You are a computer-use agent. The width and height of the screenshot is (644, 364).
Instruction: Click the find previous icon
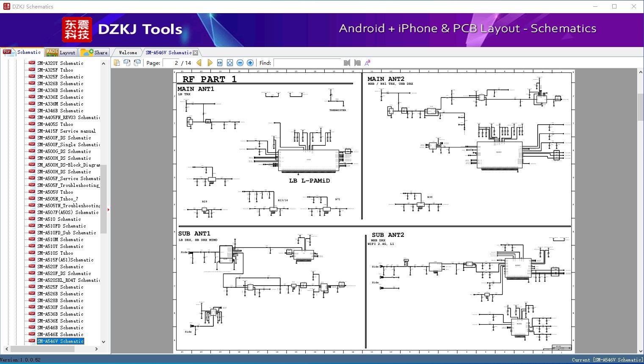[x=347, y=63]
